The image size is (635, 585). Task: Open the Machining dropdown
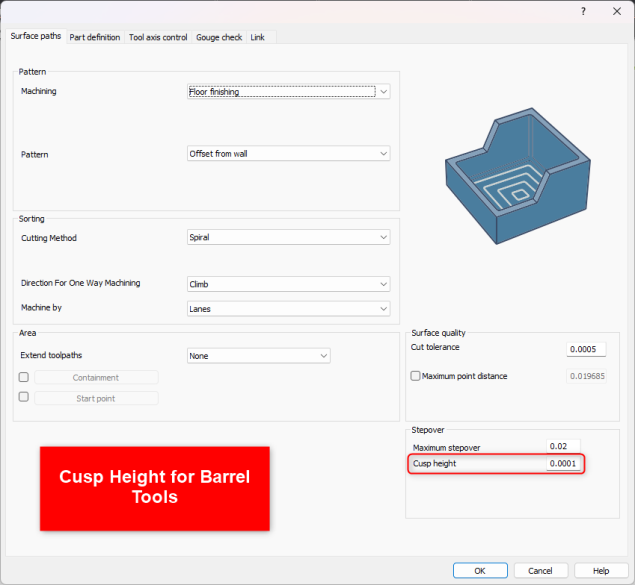click(x=288, y=92)
